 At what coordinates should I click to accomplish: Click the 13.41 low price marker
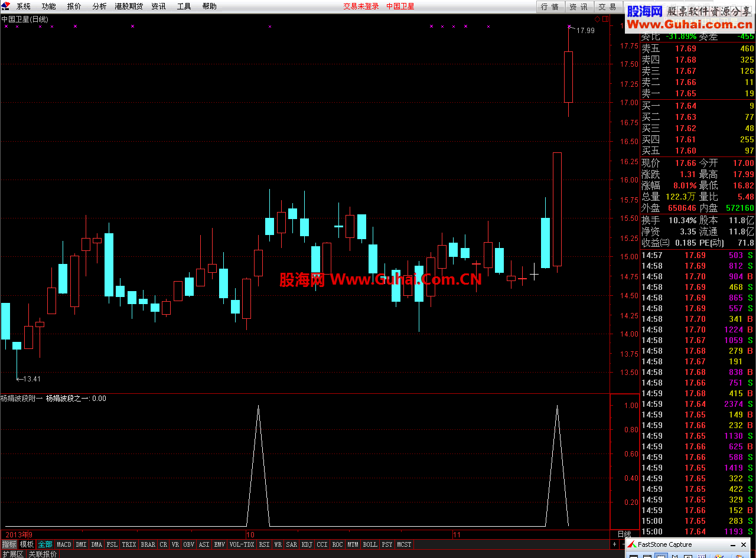[31, 378]
